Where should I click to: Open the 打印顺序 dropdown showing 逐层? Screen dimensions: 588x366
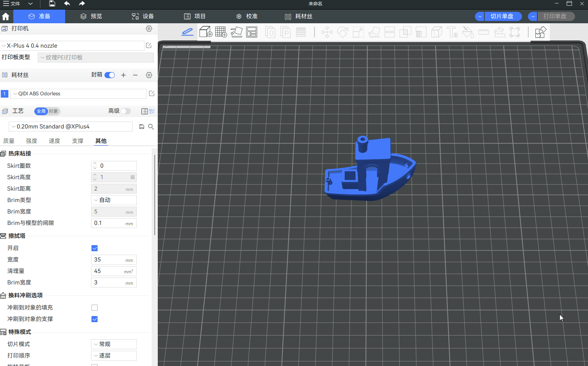coord(114,356)
